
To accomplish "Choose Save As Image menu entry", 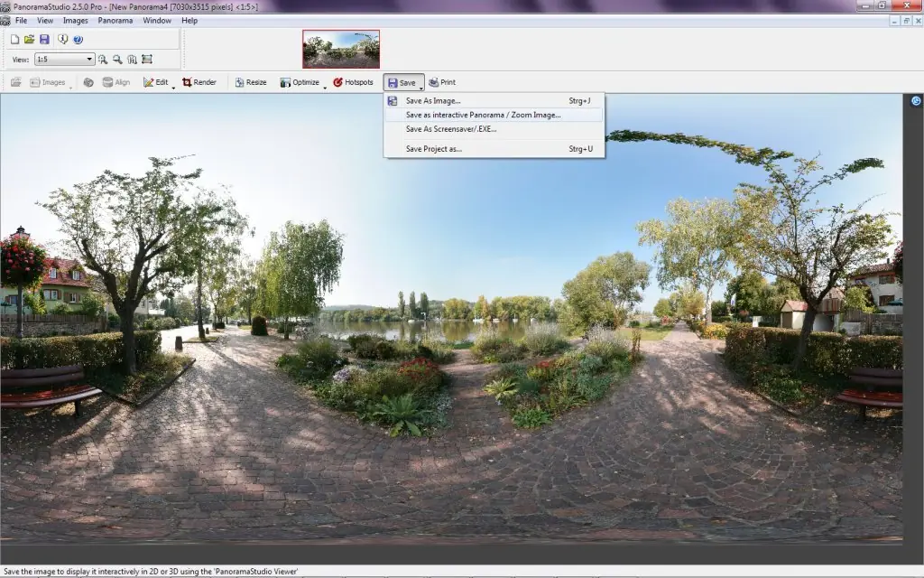I will (x=494, y=101).
